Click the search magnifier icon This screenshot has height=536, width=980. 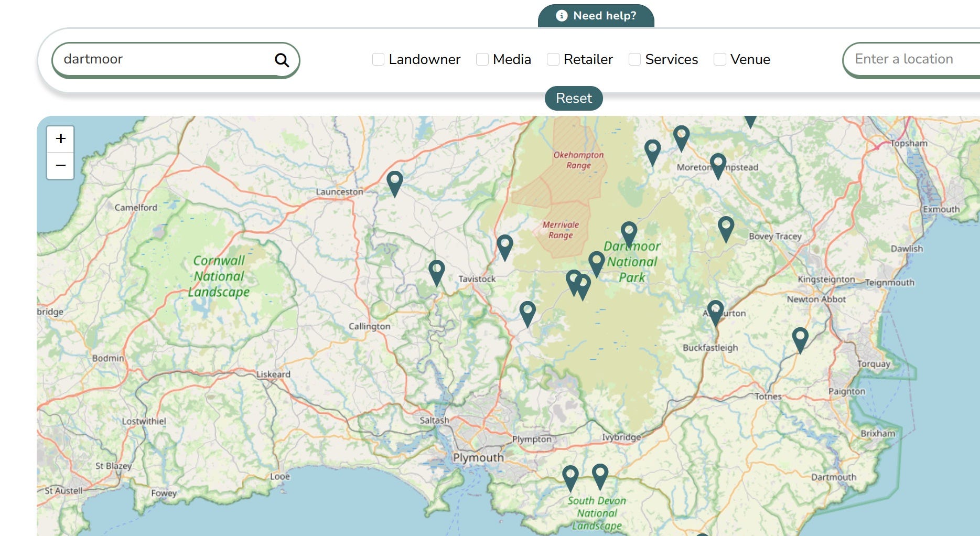click(282, 60)
